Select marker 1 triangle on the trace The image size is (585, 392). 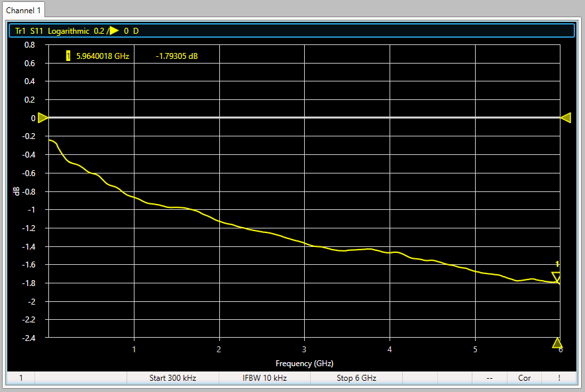click(x=557, y=276)
